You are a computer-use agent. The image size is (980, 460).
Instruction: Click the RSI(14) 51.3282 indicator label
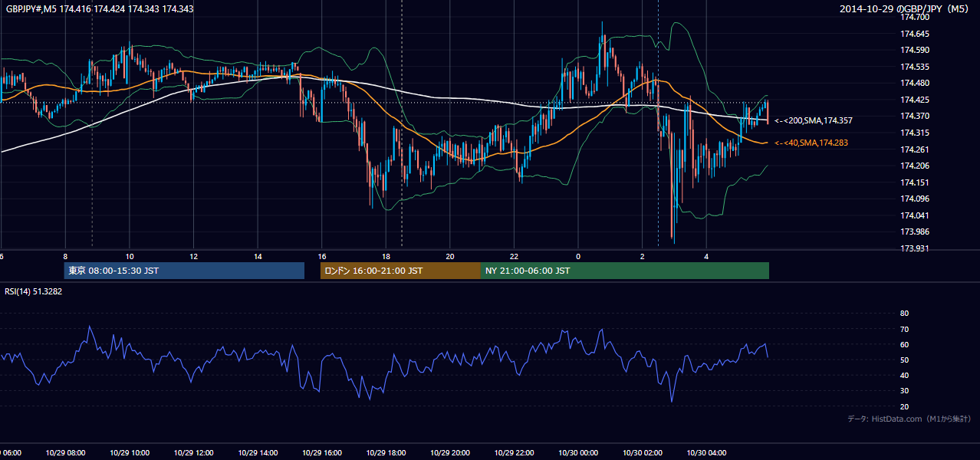tap(34, 291)
